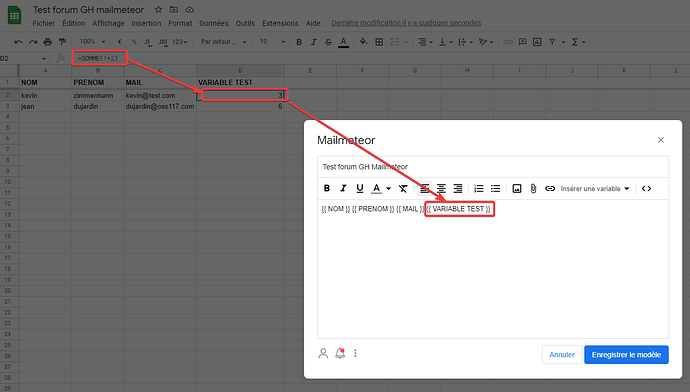Toggle underline in Mailmeteor editor
This screenshot has width=690, height=392.
360,188
